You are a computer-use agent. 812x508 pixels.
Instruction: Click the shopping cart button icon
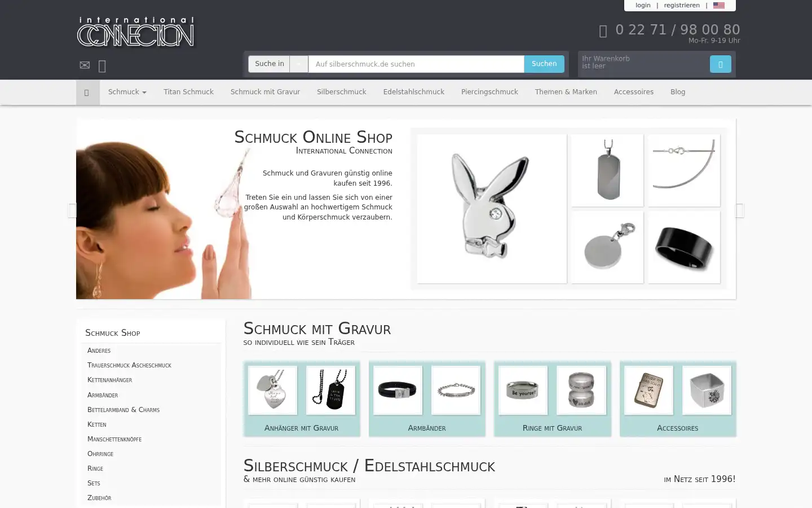click(x=720, y=64)
